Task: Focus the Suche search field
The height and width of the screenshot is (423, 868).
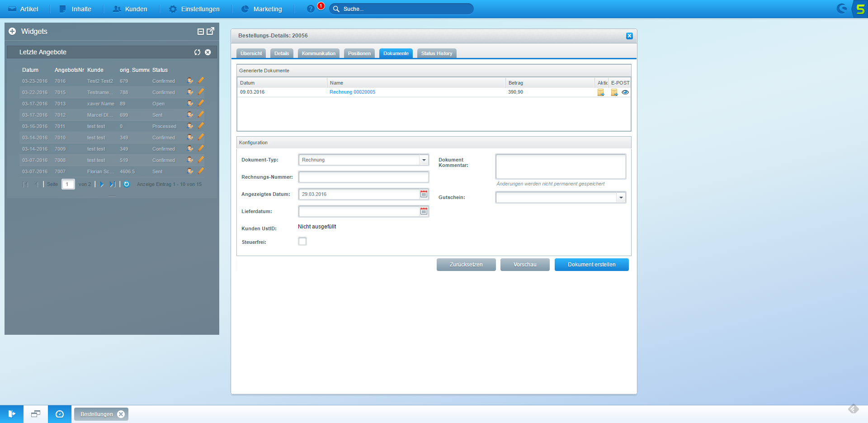Action: pos(401,9)
